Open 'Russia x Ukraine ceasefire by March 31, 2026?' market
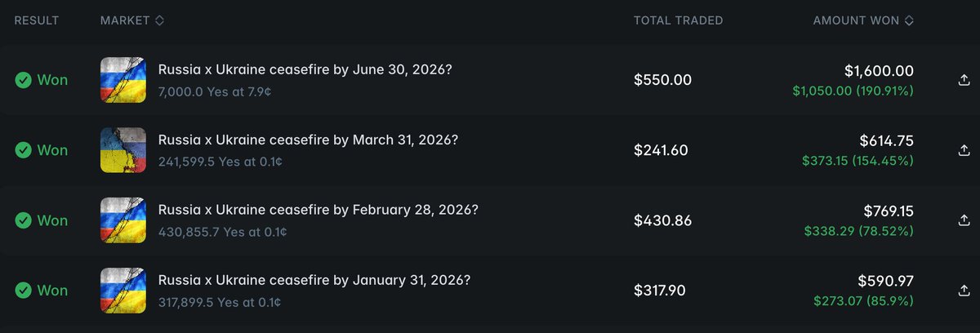The width and height of the screenshot is (980, 333). tap(308, 140)
